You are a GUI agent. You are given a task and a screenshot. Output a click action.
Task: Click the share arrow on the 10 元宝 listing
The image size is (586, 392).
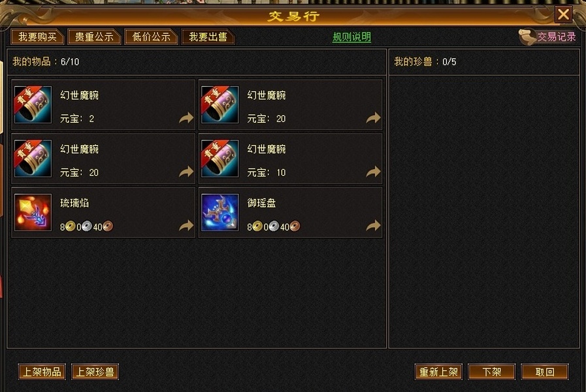click(373, 172)
